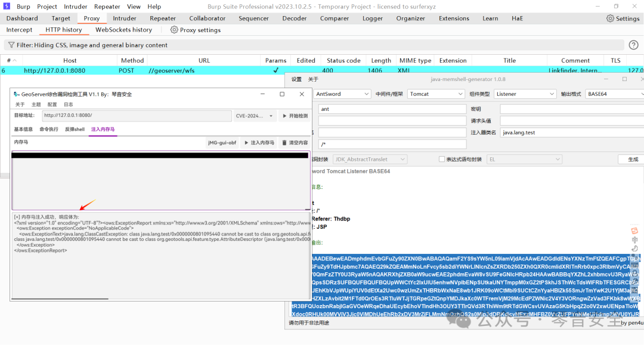The height and width of the screenshot is (345, 644).
Task: Open 设置 menu in java-memshell-generator
Action: coord(296,79)
